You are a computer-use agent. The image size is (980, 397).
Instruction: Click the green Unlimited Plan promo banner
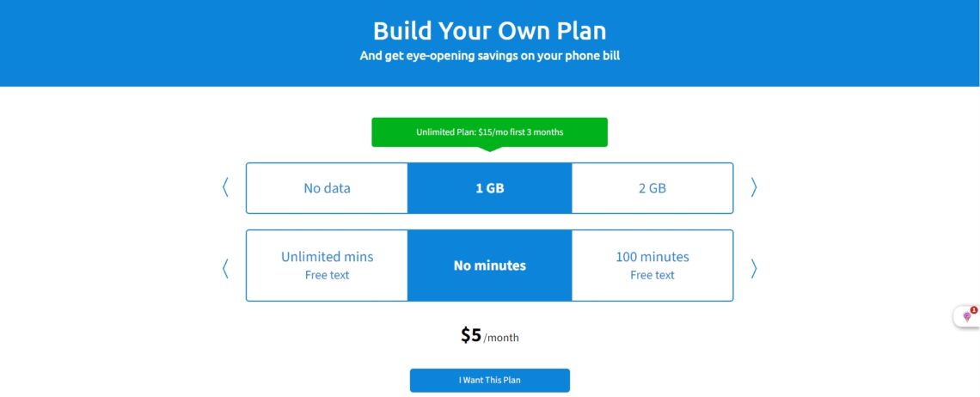(x=489, y=132)
